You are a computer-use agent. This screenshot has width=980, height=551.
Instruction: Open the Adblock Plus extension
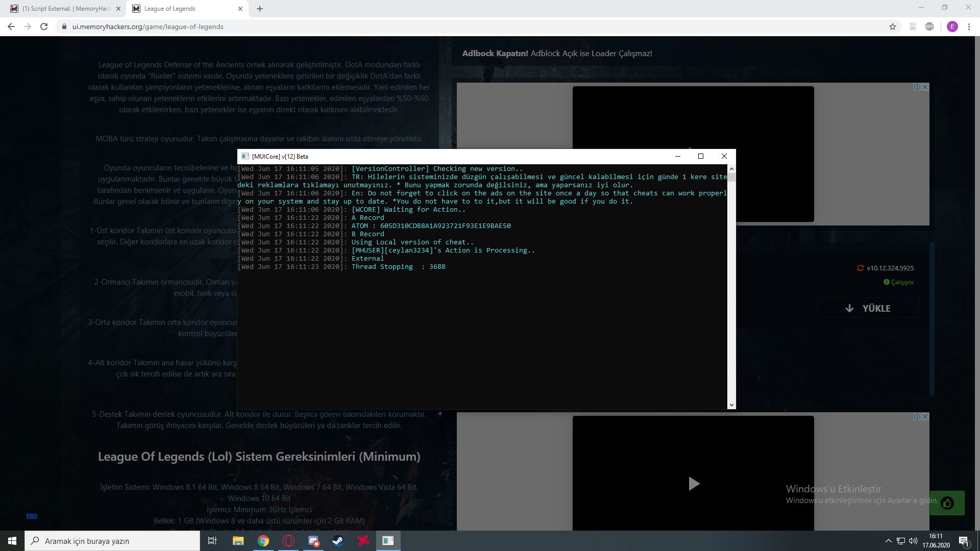(929, 27)
